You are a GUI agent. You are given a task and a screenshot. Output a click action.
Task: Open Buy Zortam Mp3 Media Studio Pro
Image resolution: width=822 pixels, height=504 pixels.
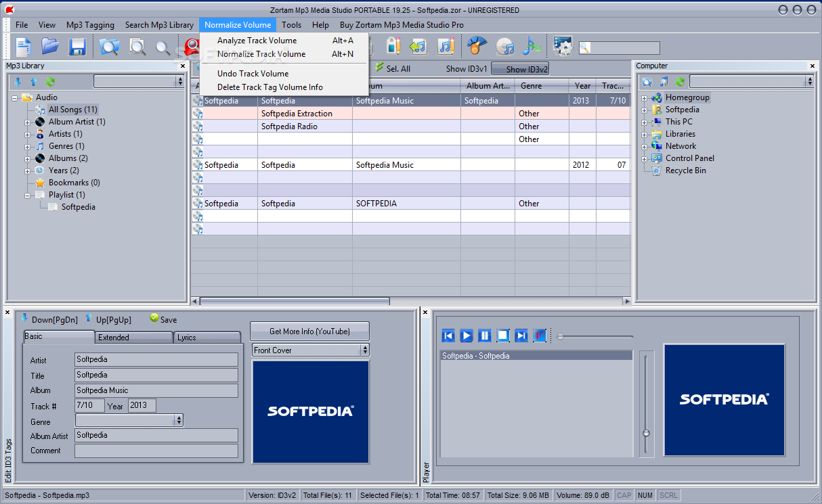(x=402, y=25)
